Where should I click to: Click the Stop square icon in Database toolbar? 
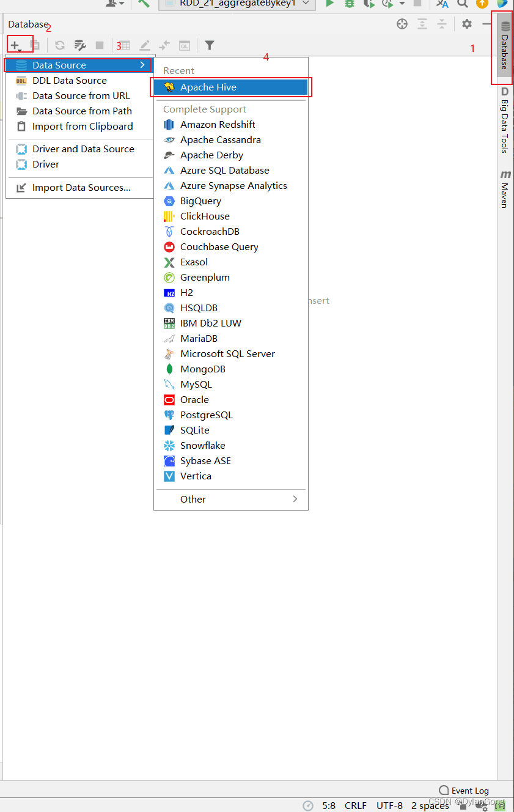click(x=100, y=45)
